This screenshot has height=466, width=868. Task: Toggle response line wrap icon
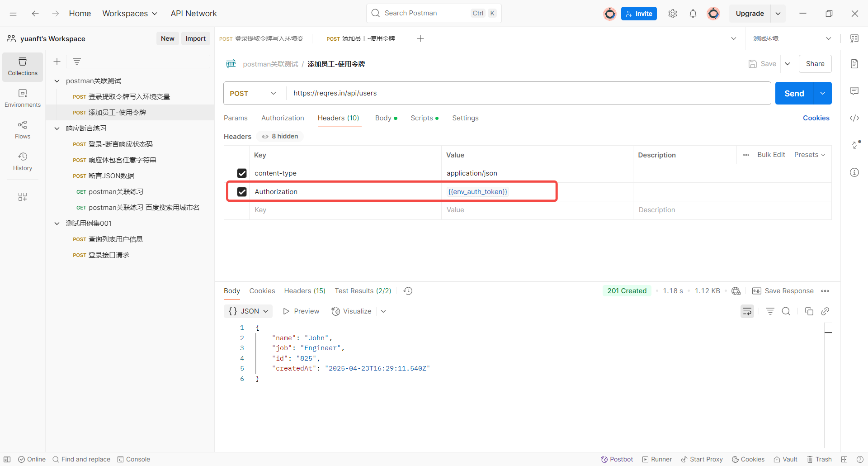[747, 311]
